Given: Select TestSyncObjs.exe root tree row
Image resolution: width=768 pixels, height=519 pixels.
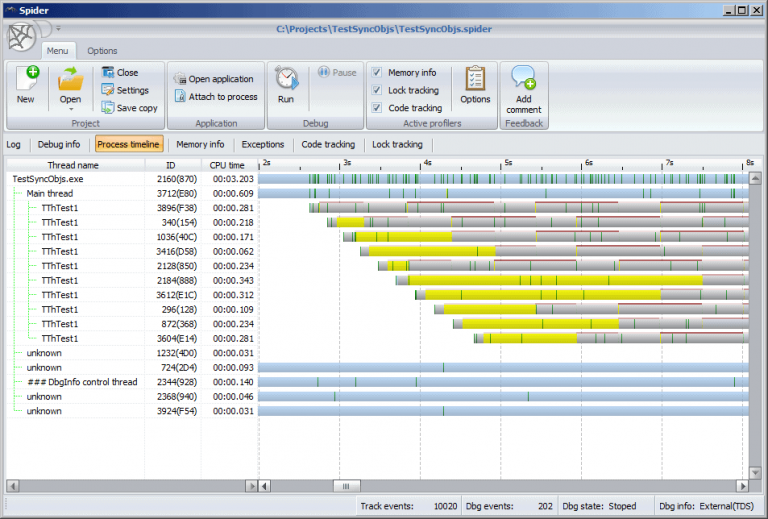Looking at the screenshot, I should [48, 179].
